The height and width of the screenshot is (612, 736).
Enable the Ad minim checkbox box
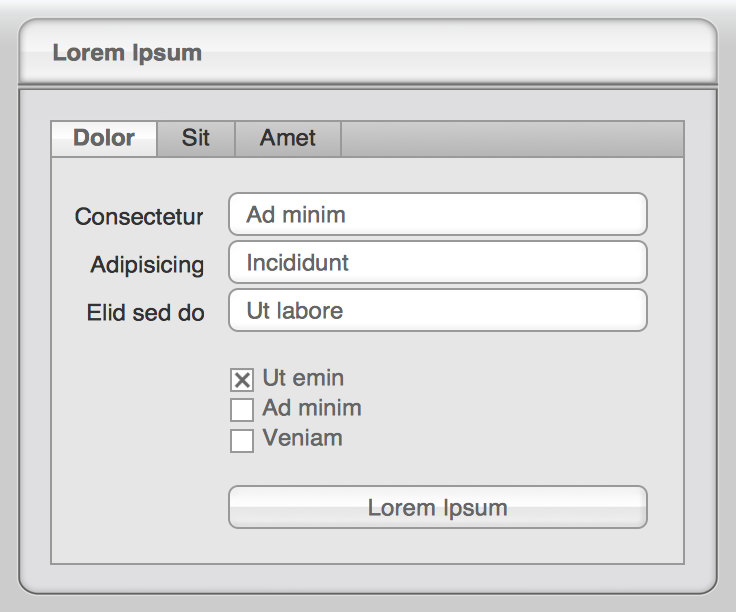tap(242, 410)
